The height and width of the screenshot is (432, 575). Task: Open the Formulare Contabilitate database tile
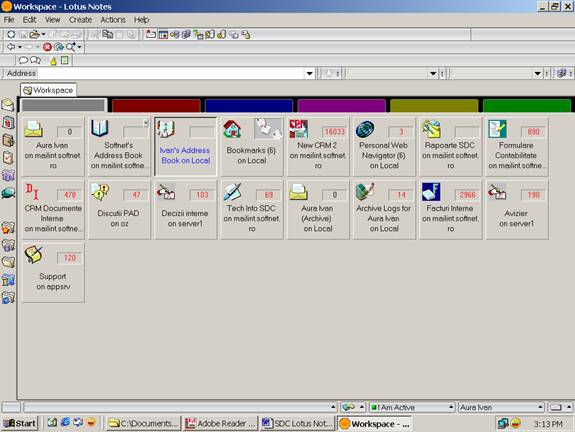pyautogui.click(x=517, y=146)
